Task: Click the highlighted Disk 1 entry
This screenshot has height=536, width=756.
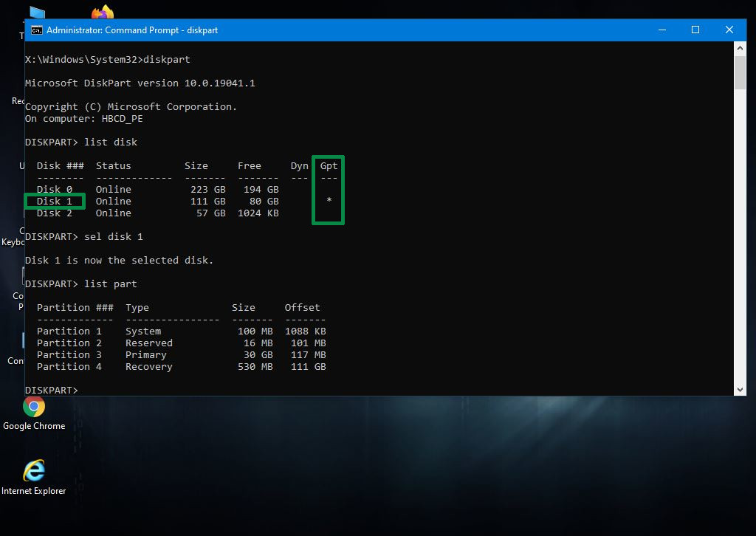Action: [54, 201]
